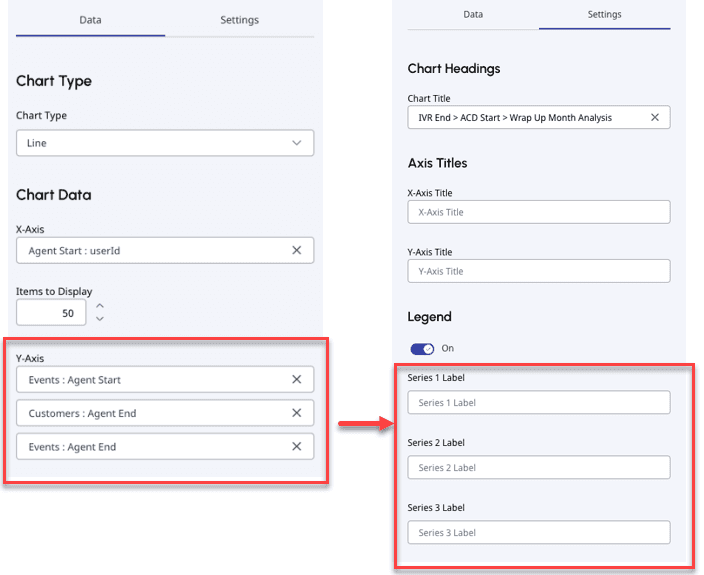Remove Events : Agent End Y-Axis entry
The height and width of the screenshot is (575, 704).
point(296,447)
